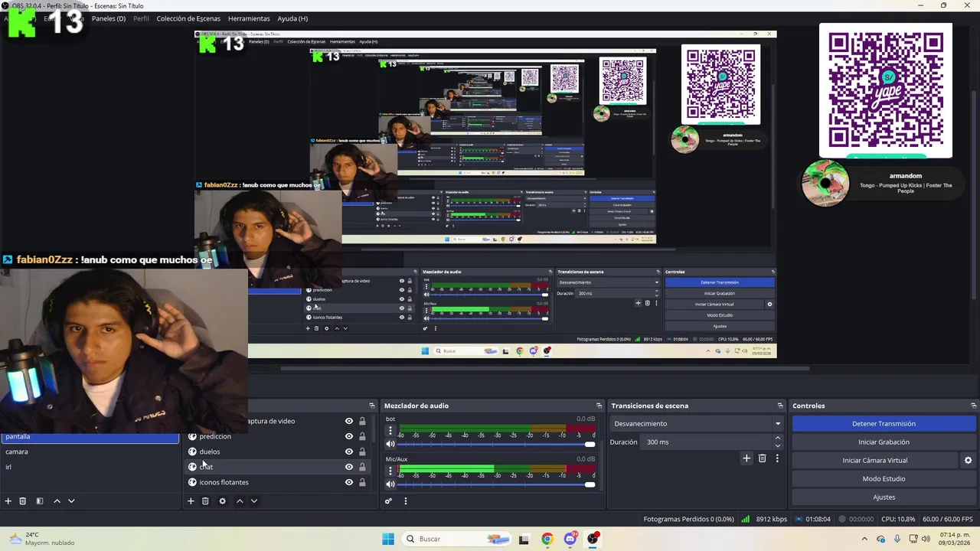Float the Transiciones de escena dock
The width and height of the screenshot is (980, 551).
tap(780, 406)
